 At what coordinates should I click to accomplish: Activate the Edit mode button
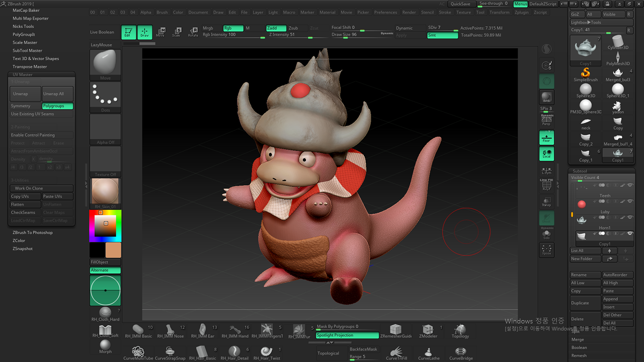129,32
